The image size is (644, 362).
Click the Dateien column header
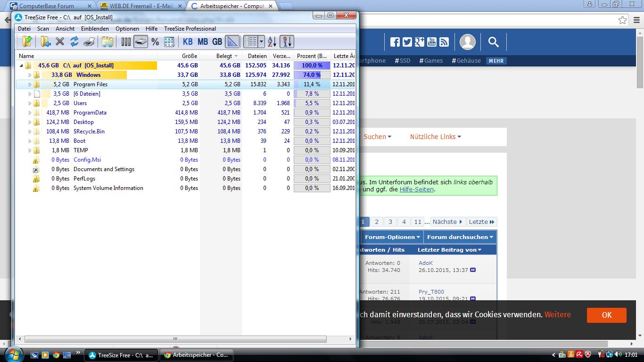point(256,56)
